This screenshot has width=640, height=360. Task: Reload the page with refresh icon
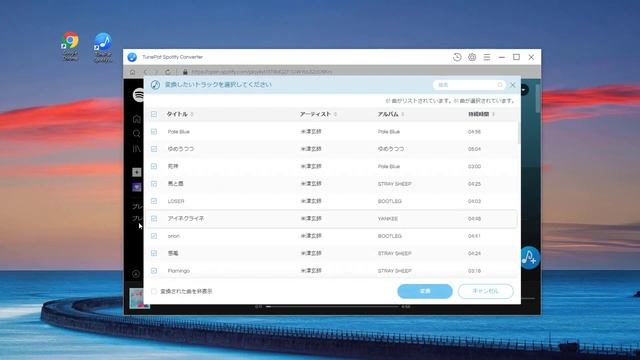pos(168,72)
